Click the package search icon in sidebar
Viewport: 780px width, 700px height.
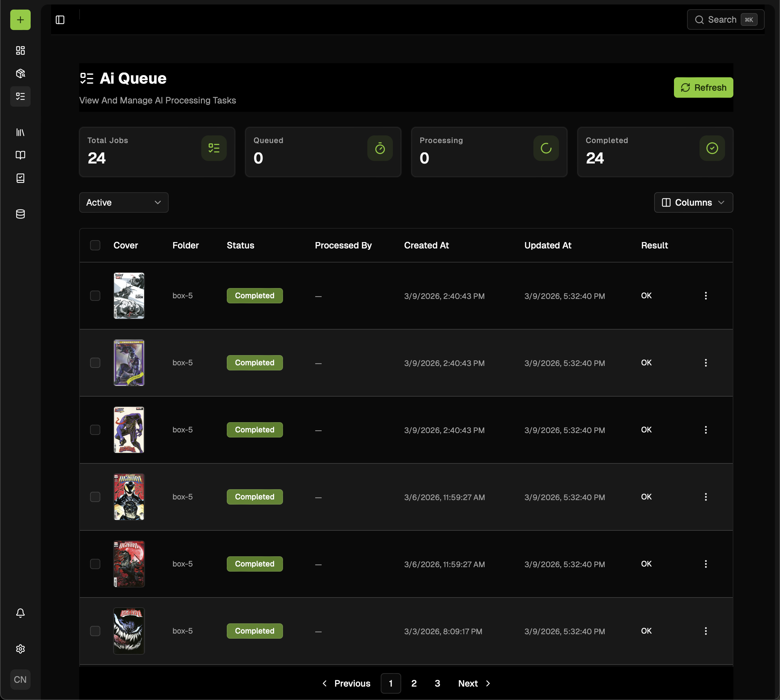20,73
